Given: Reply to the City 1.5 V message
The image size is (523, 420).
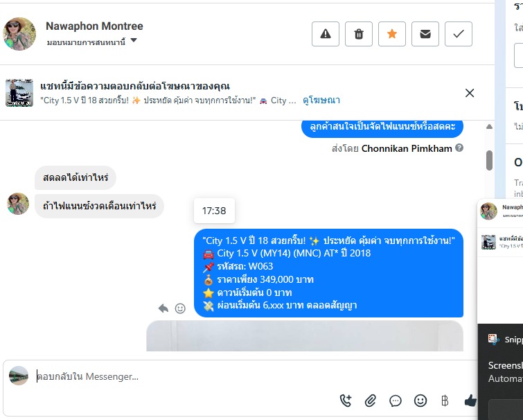Looking at the screenshot, I should [x=163, y=308].
